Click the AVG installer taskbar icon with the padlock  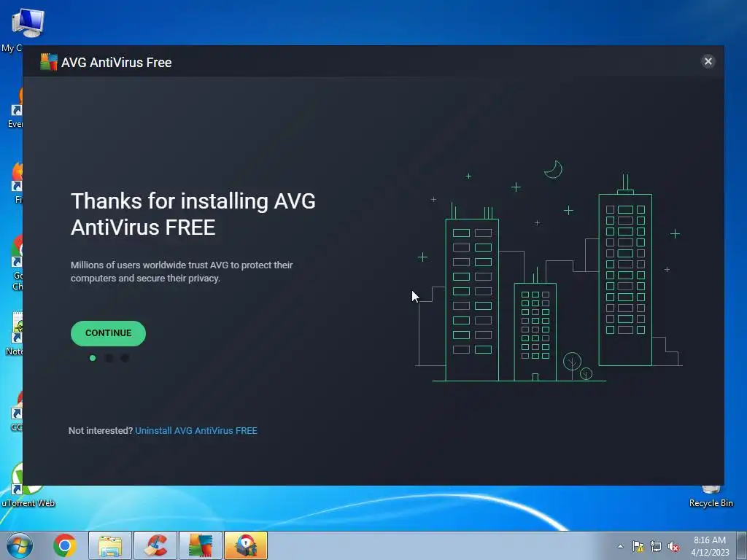coord(246,545)
